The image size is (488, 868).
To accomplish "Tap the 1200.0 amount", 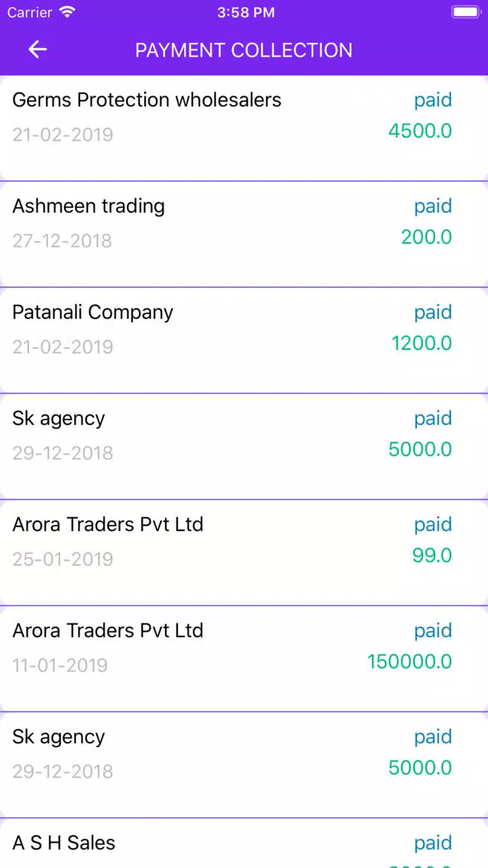I will [x=422, y=344].
